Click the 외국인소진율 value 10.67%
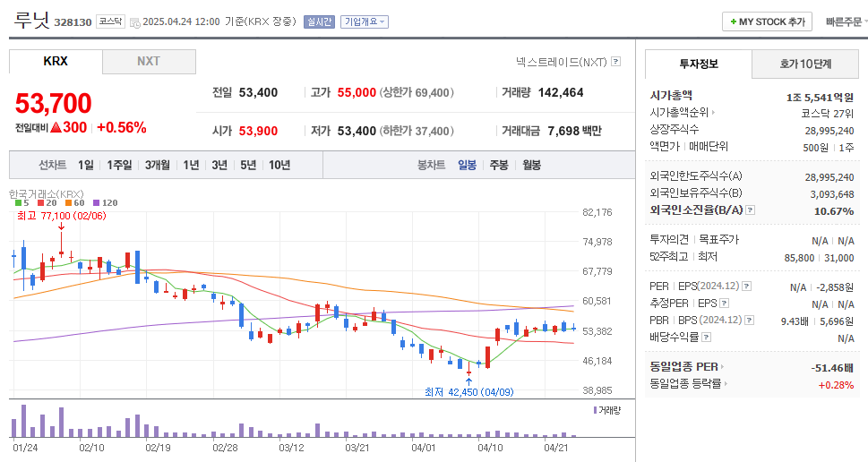 tap(834, 211)
